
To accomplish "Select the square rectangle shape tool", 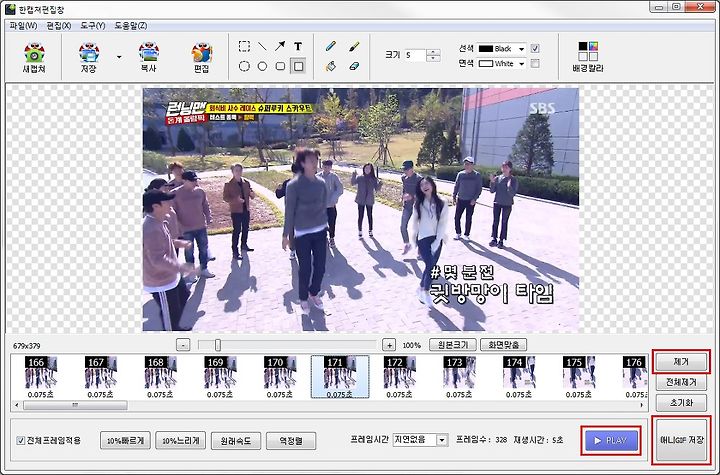I will pyautogui.click(x=298, y=66).
